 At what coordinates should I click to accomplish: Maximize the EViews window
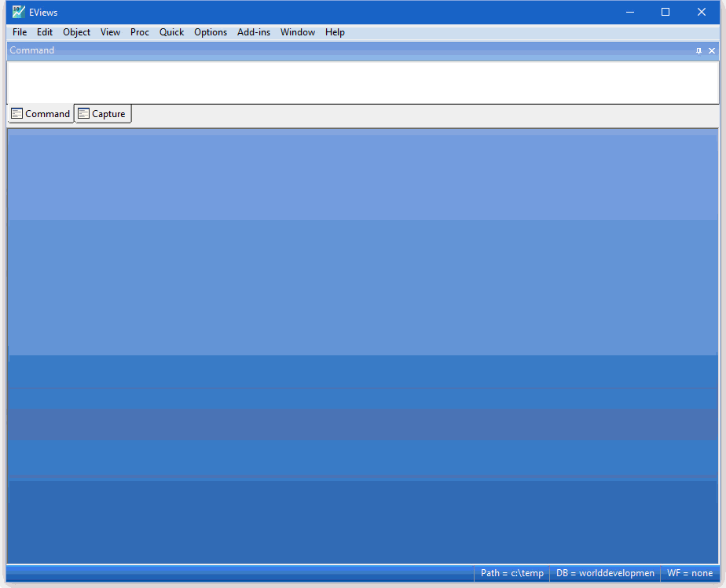pyautogui.click(x=665, y=12)
